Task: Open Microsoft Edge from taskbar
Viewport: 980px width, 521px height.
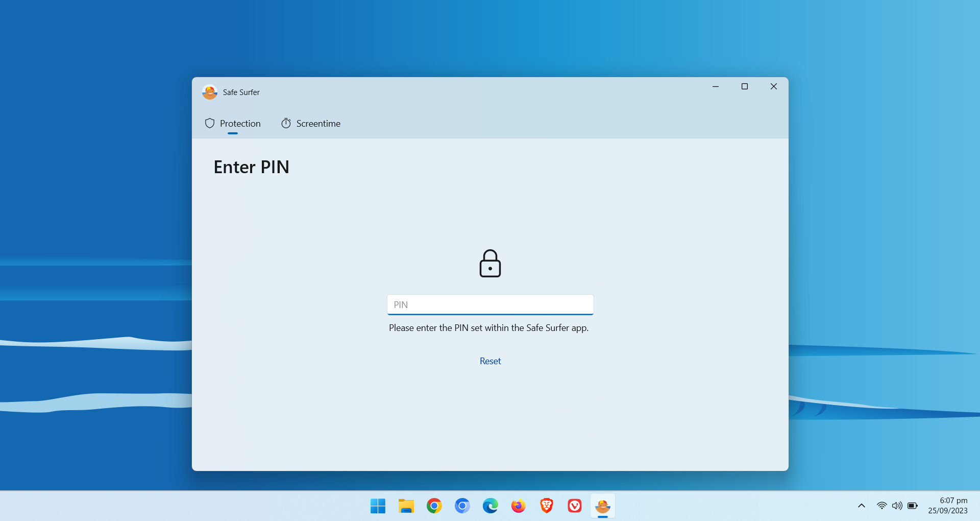Action: point(490,506)
